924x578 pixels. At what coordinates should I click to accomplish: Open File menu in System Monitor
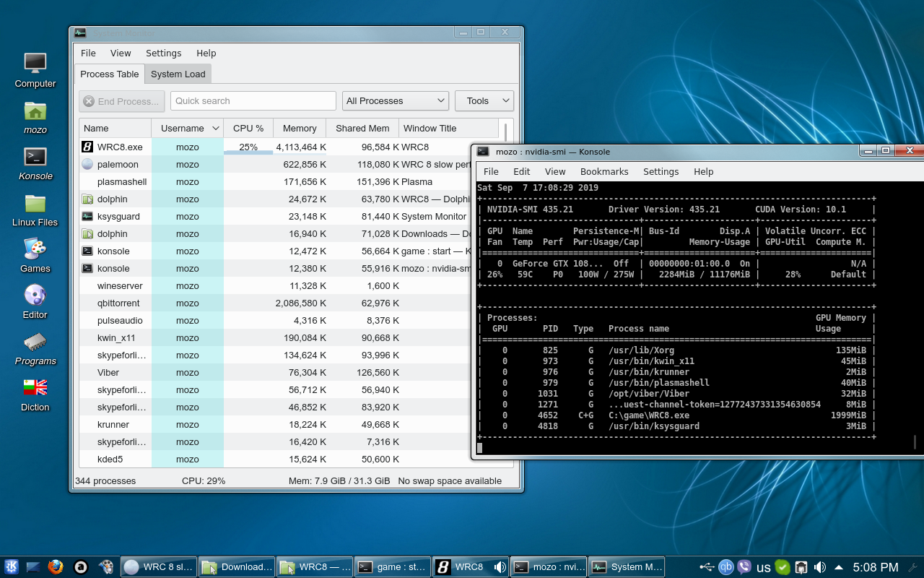point(88,53)
